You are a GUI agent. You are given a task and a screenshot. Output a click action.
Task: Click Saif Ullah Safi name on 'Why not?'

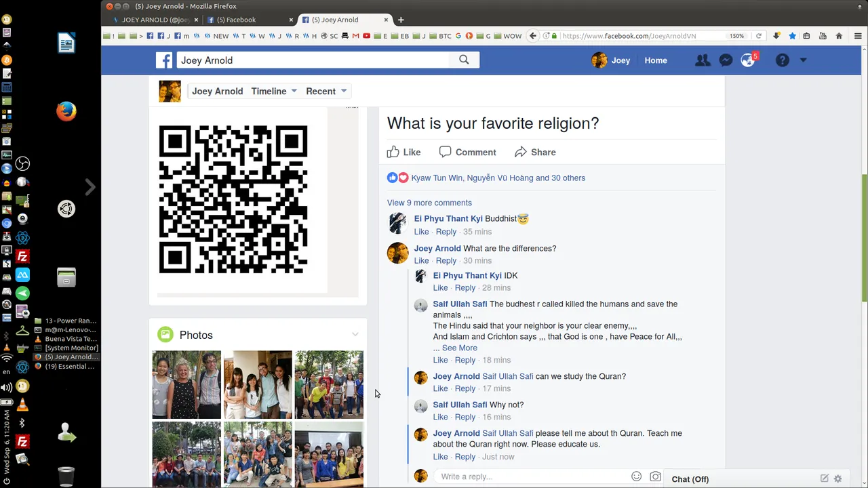460,405
